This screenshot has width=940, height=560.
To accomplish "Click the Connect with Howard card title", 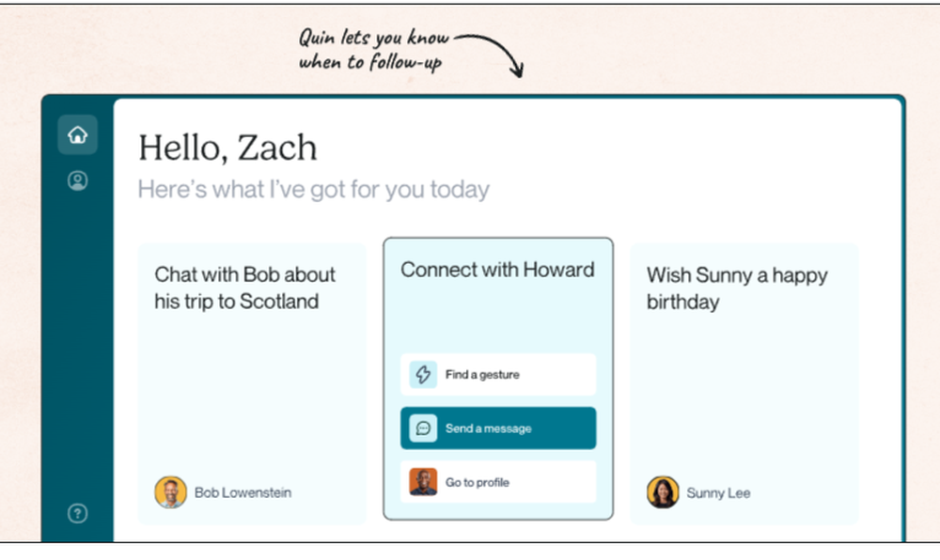I will point(497,270).
